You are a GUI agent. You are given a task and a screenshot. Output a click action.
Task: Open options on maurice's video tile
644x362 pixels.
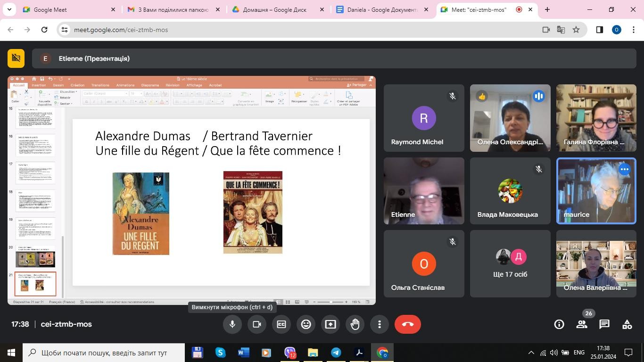click(624, 169)
